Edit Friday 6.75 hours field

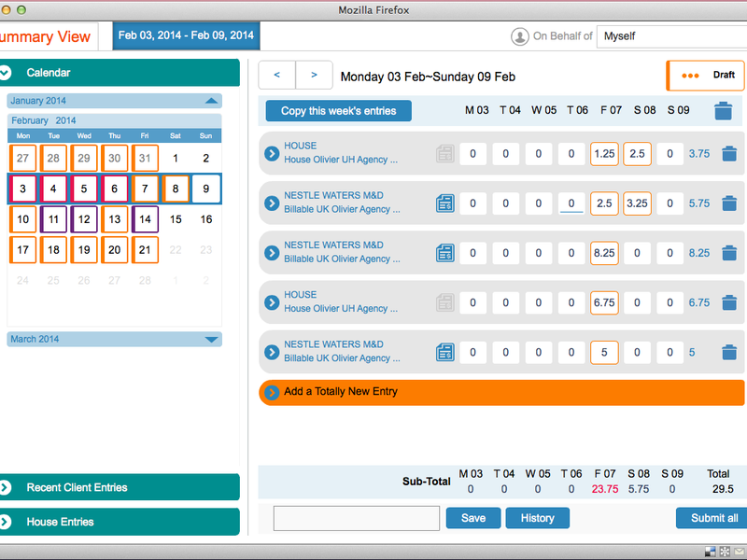pos(604,302)
